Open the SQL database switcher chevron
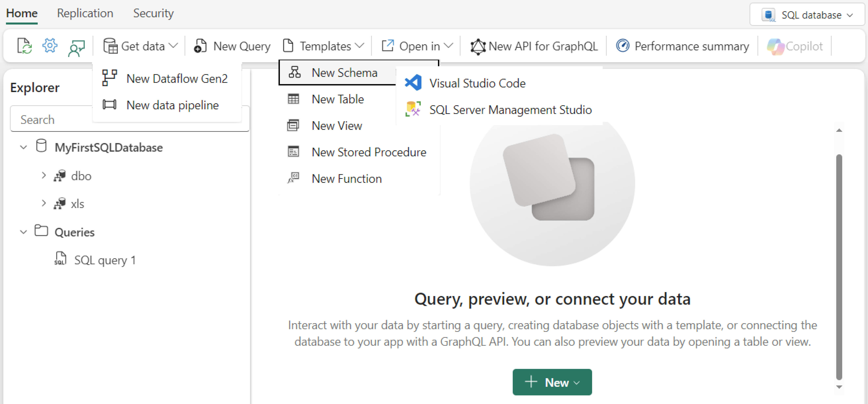 point(850,16)
